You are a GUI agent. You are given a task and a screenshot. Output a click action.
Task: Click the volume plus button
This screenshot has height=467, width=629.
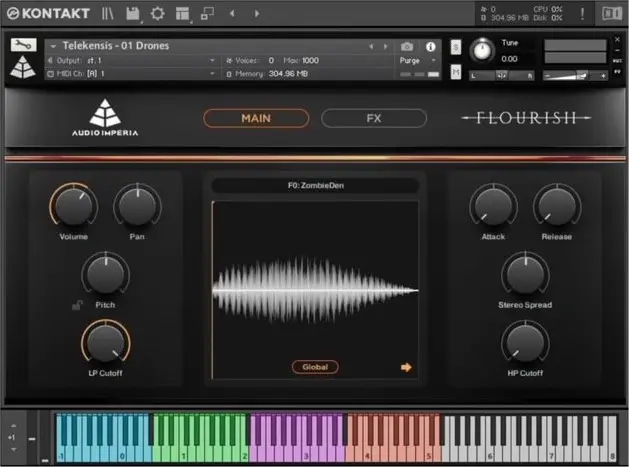click(x=603, y=76)
